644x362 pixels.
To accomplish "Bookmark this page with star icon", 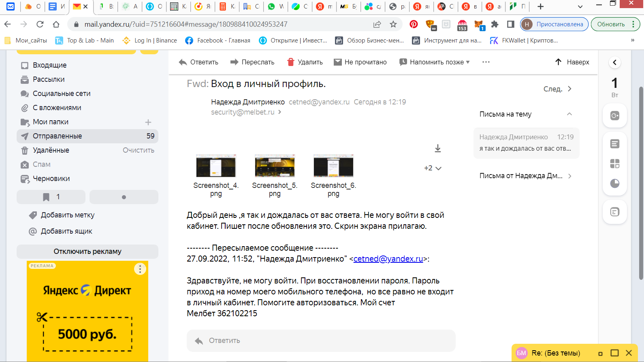I will point(393,24).
